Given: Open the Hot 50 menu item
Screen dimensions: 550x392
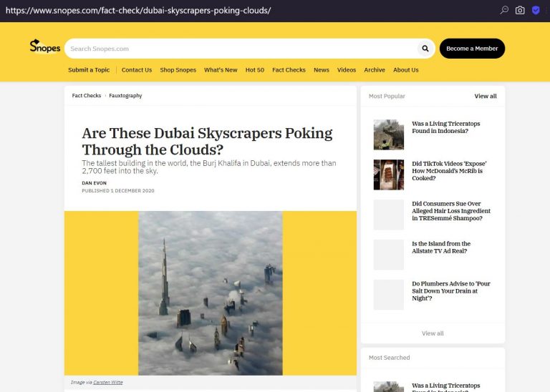Looking at the screenshot, I should (x=255, y=69).
